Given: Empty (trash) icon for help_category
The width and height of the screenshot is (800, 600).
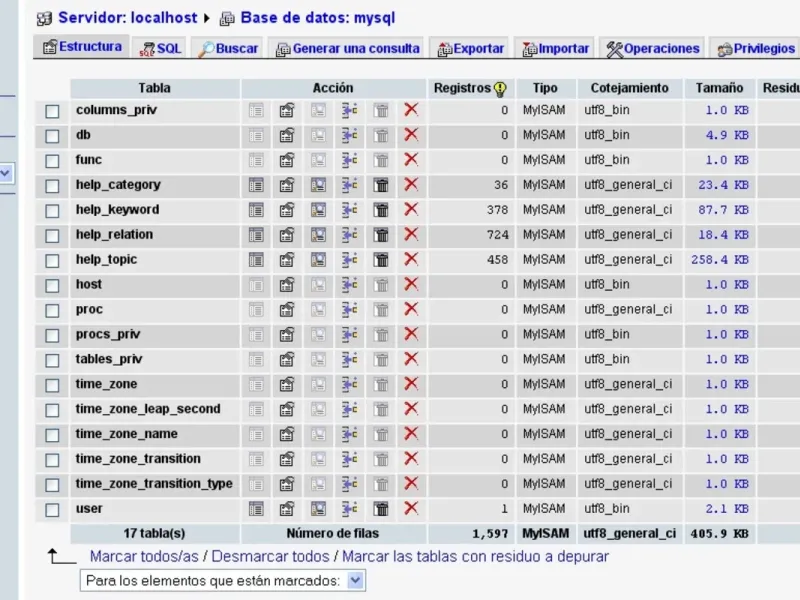Looking at the screenshot, I should [381, 185].
